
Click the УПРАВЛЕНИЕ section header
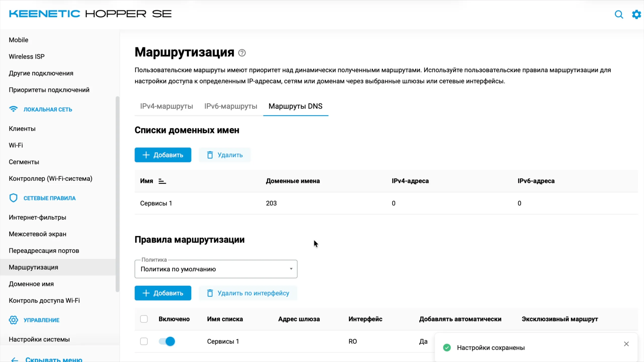click(x=42, y=320)
